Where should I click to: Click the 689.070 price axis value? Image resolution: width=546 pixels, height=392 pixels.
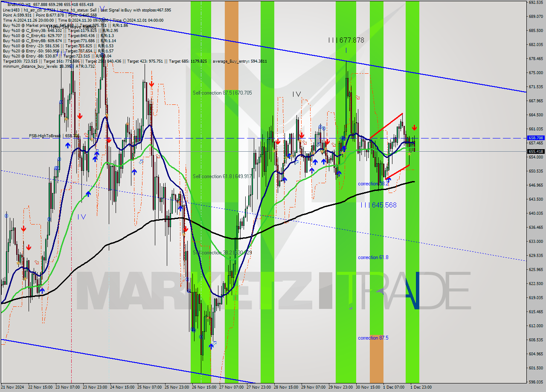[536, 16]
